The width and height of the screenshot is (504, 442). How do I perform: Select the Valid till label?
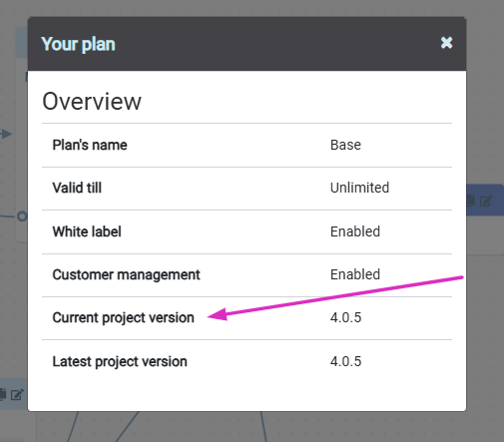pyautogui.click(x=77, y=188)
